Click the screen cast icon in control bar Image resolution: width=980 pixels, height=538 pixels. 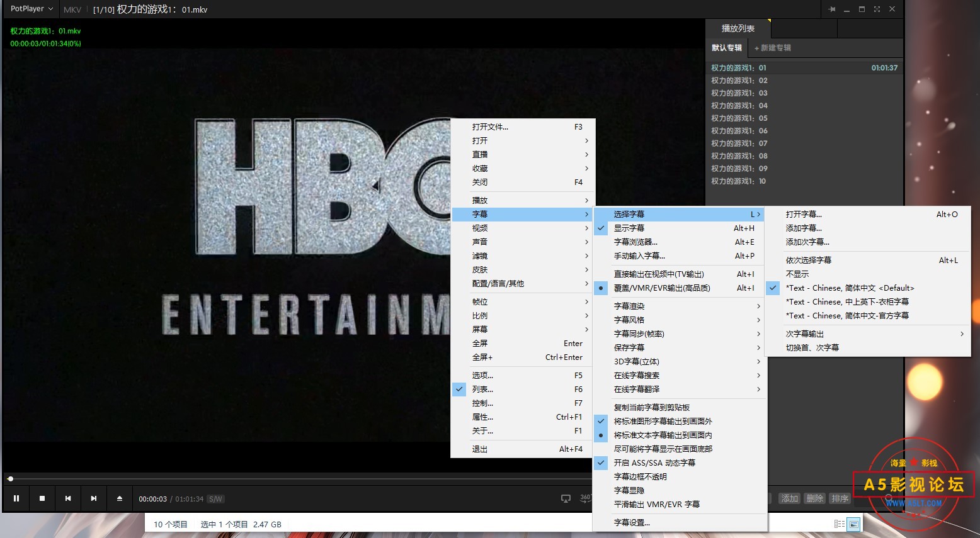click(566, 498)
